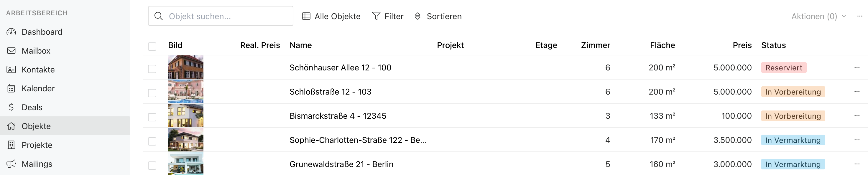The image size is (868, 175).
Task: Click the red Reserviert status badge
Action: pos(783,68)
